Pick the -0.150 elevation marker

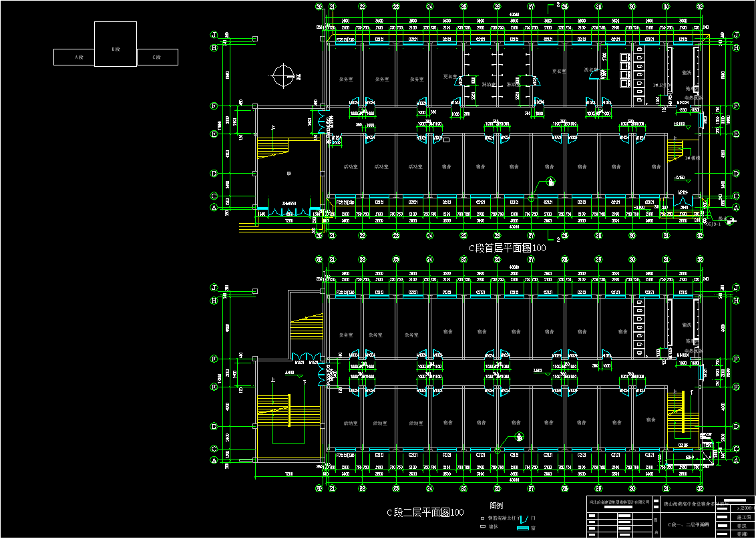pyautogui.click(x=680, y=178)
